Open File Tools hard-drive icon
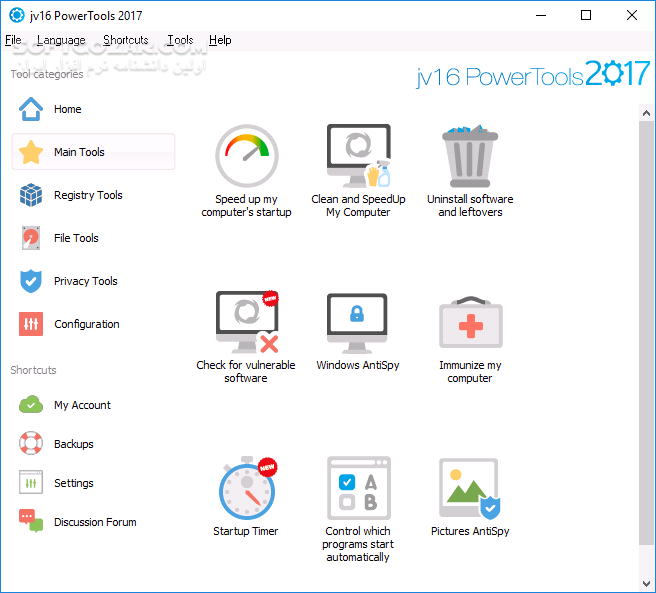 click(x=31, y=238)
